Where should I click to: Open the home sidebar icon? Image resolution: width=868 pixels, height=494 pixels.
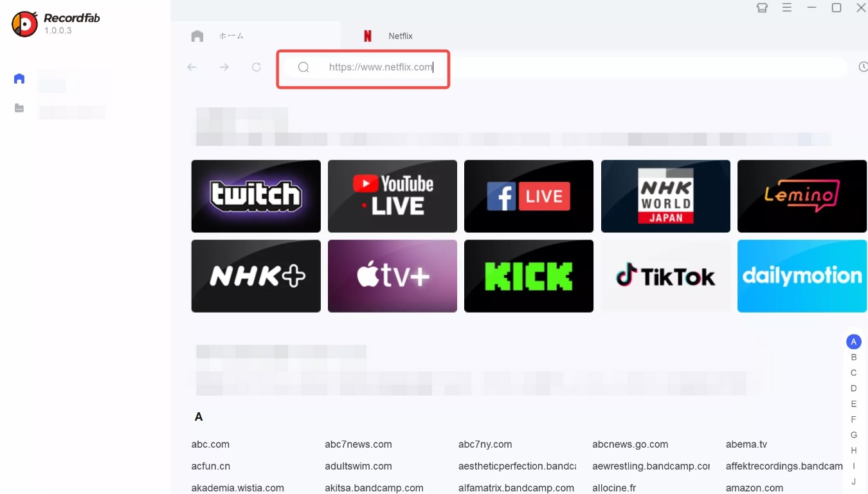pyautogui.click(x=19, y=78)
